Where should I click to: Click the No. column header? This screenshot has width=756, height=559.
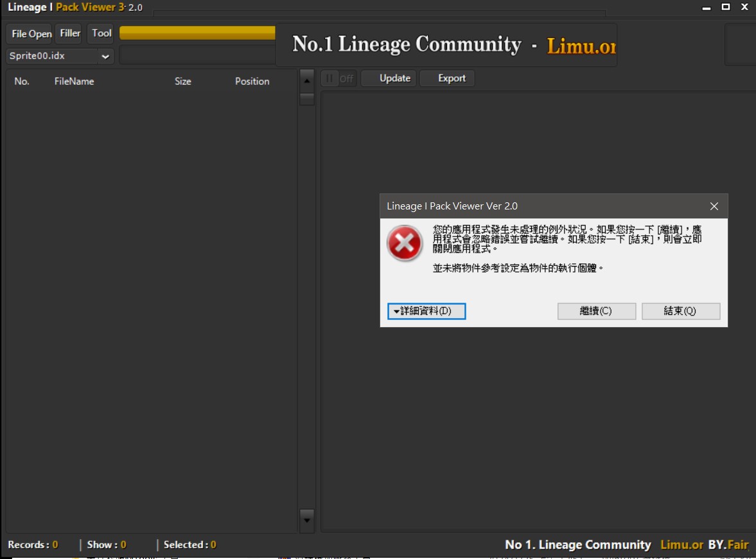click(x=22, y=82)
